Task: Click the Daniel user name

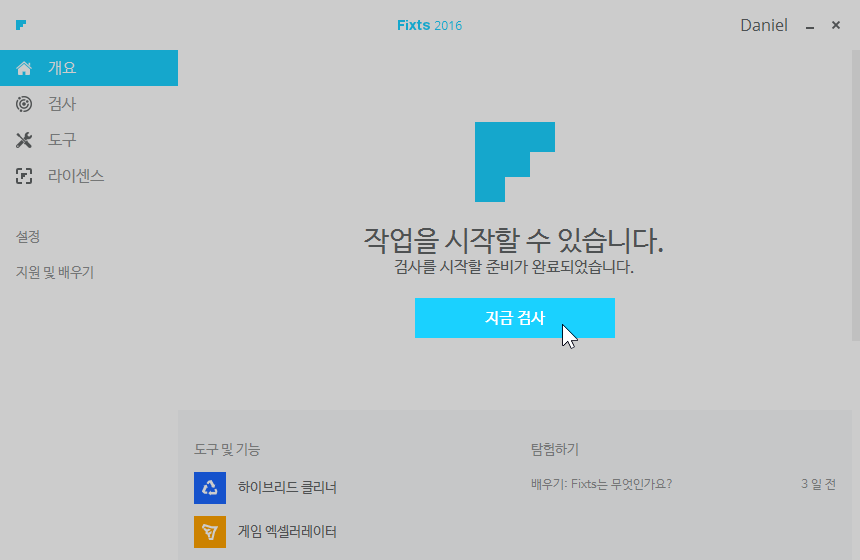Action: (x=763, y=25)
